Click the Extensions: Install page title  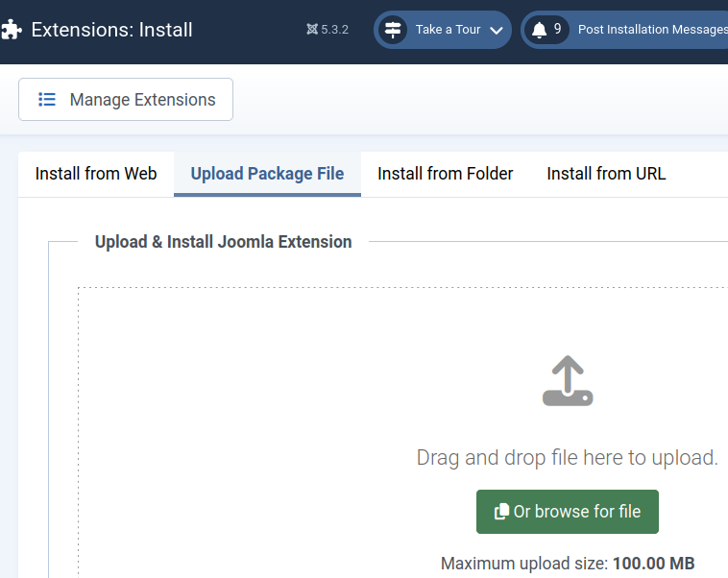click(112, 30)
